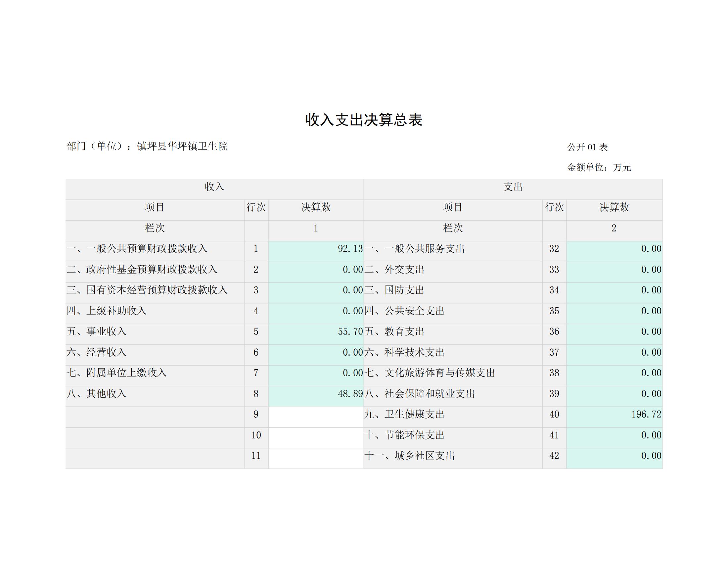Click the 金额单位:万元 text

(x=599, y=168)
